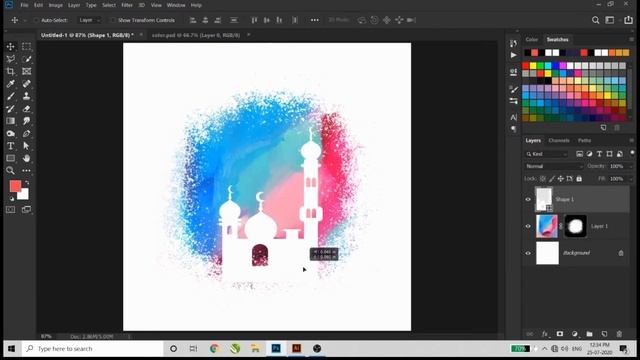640x360 pixels.
Task: Click Windows search box on taskbar
Action: [x=93, y=349]
